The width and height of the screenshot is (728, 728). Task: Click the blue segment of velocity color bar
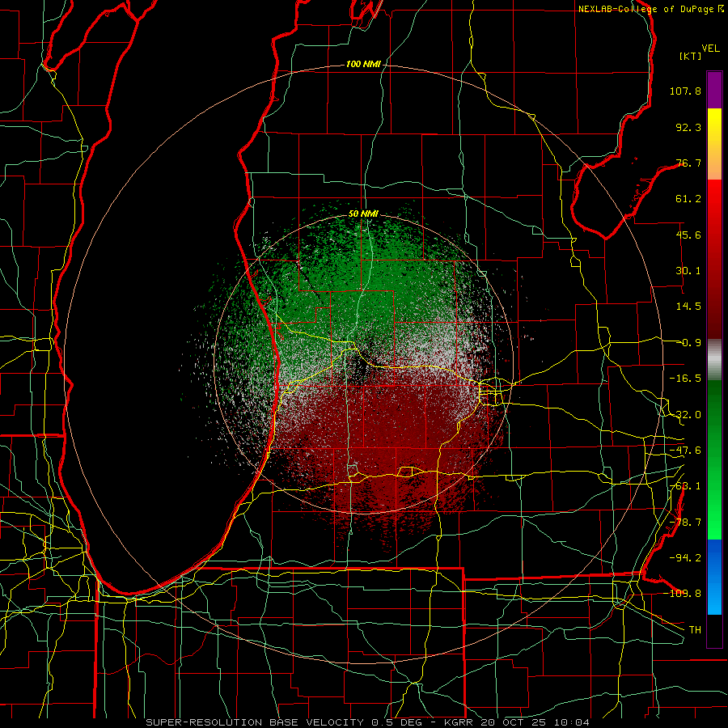(x=714, y=577)
